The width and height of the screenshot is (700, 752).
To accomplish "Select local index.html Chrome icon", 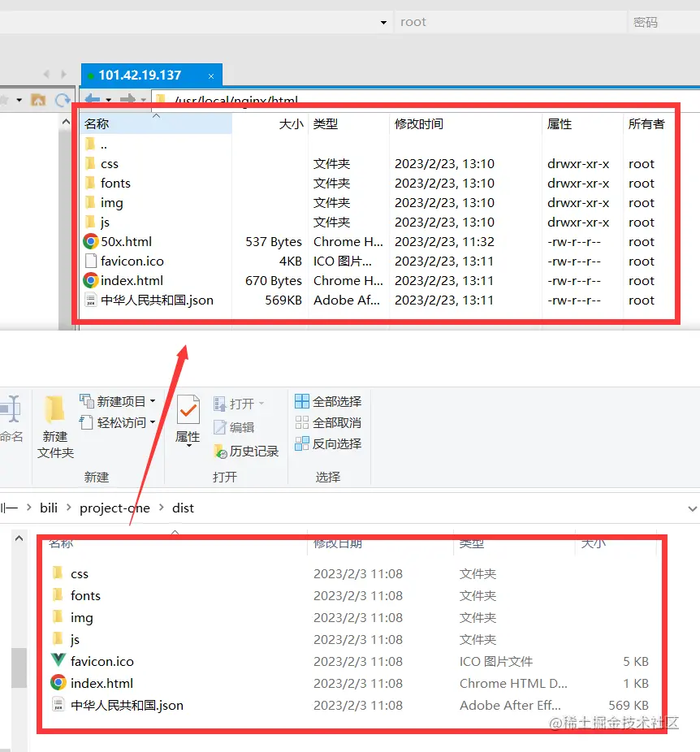I will pos(58,682).
